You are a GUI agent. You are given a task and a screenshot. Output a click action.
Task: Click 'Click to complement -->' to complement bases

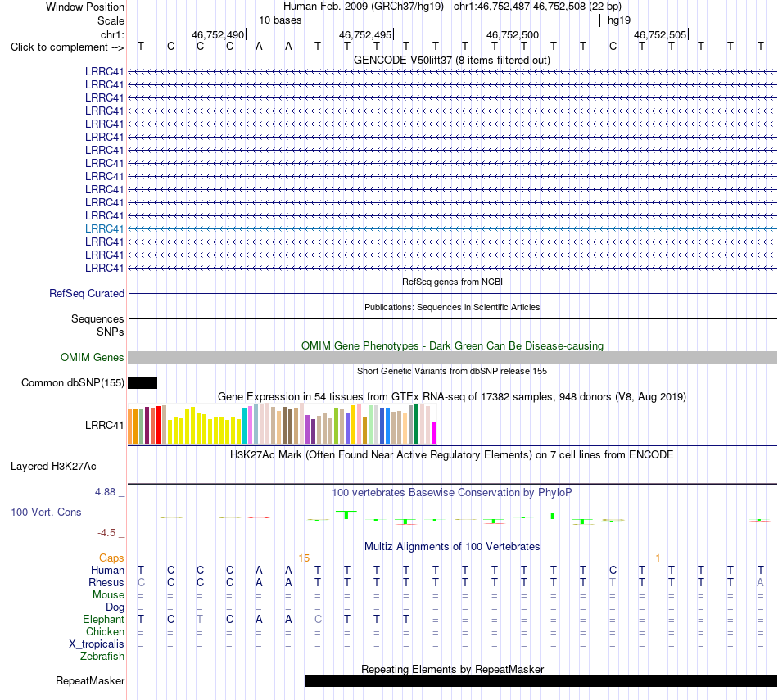pyautogui.click(x=67, y=47)
